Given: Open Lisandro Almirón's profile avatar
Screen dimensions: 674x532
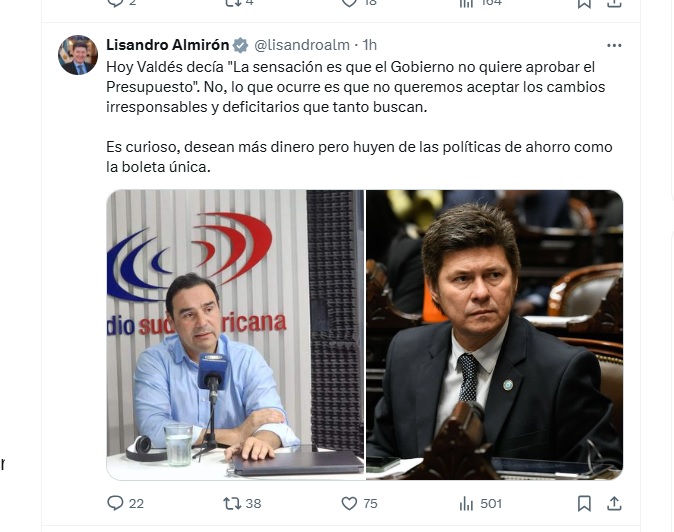Looking at the screenshot, I should pyautogui.click(x=78, y=55).
